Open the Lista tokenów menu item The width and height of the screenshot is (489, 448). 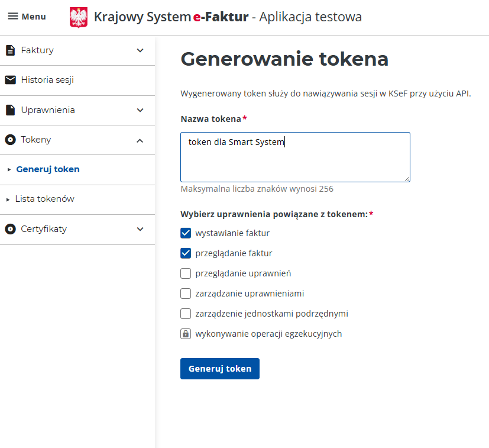(44, 199)
